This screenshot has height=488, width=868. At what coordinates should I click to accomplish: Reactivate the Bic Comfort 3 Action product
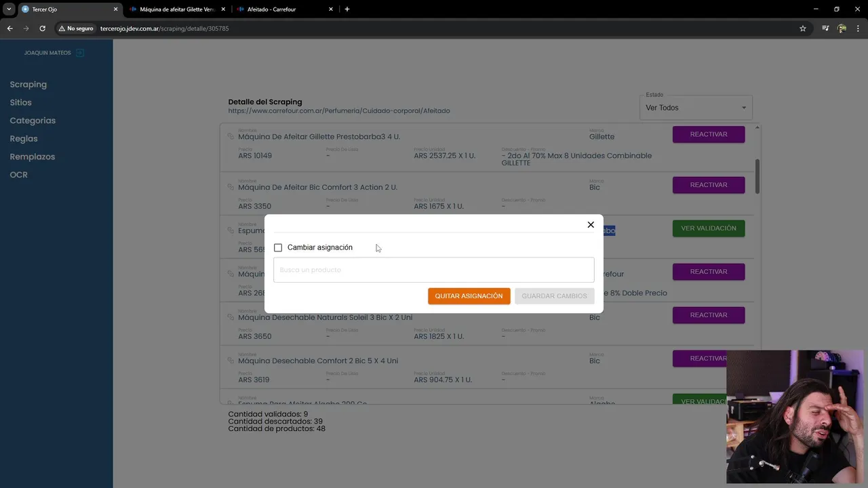coord(709,185)
